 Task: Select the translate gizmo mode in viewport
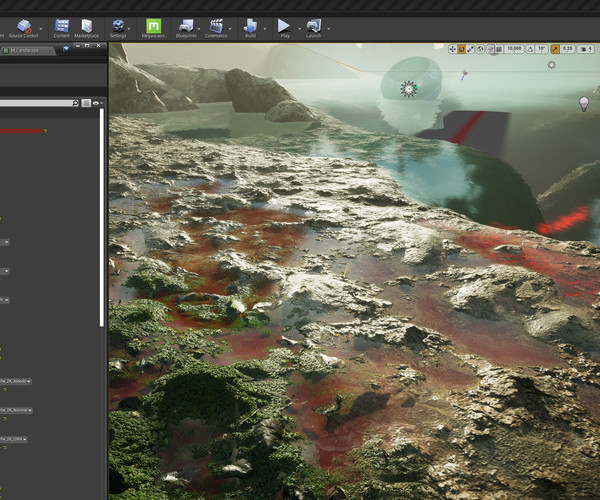[453, 49]
